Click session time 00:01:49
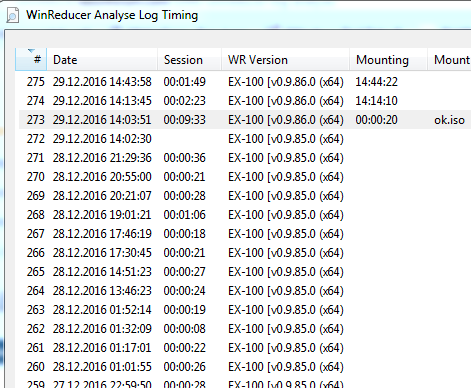Viewport: 471px width, 388px height. (185, 82)
